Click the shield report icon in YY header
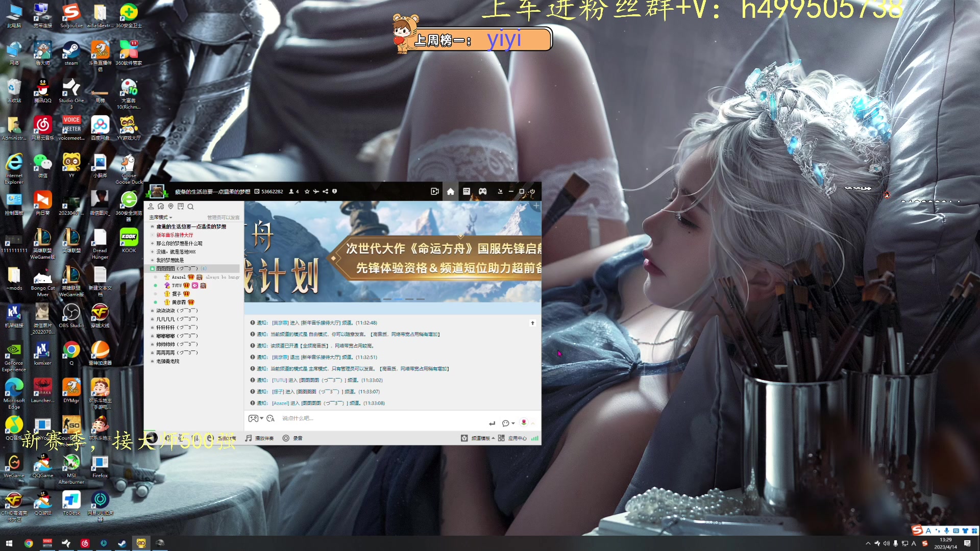Image resolution: width=980 pixels, height=551 pixels. [334, 192]
